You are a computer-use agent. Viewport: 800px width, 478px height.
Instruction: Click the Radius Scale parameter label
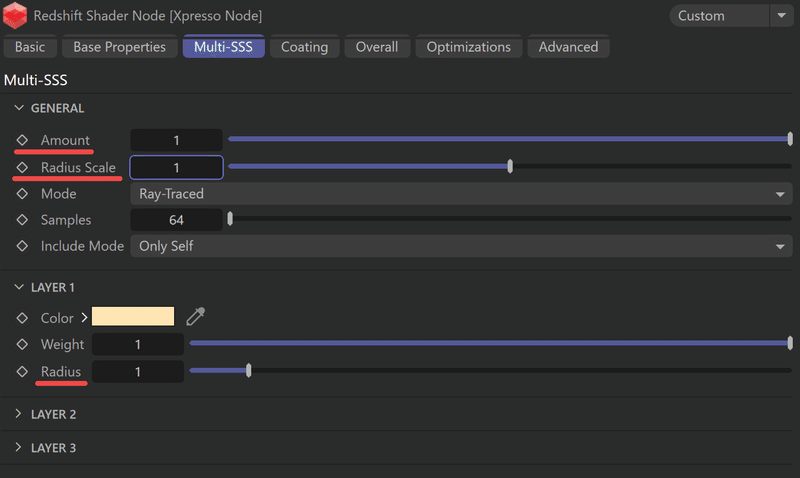[78, 167]
